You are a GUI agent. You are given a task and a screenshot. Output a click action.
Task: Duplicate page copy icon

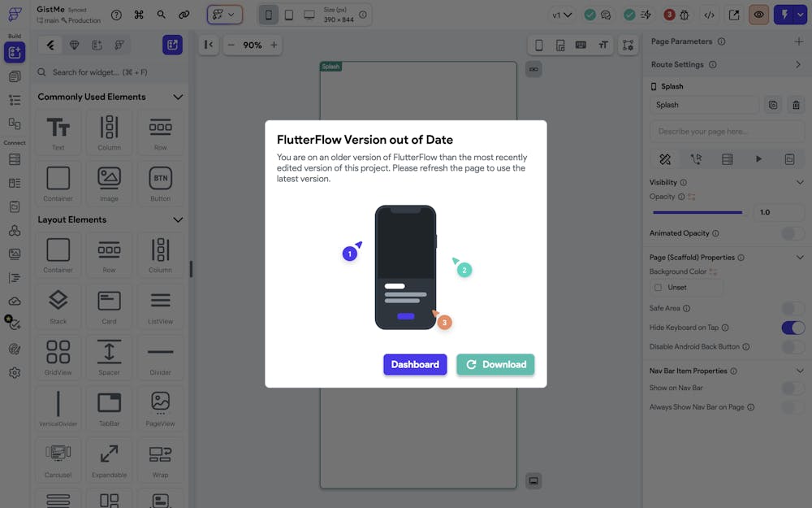coord(773,105)
